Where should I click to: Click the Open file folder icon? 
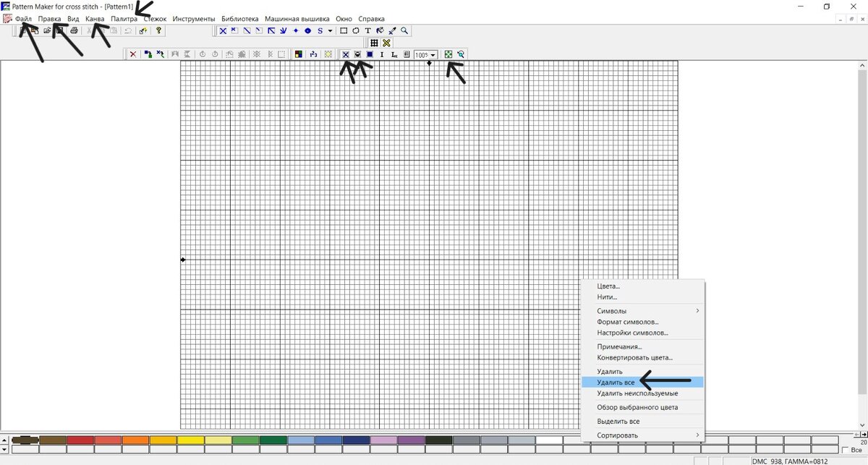click(46, 31)
